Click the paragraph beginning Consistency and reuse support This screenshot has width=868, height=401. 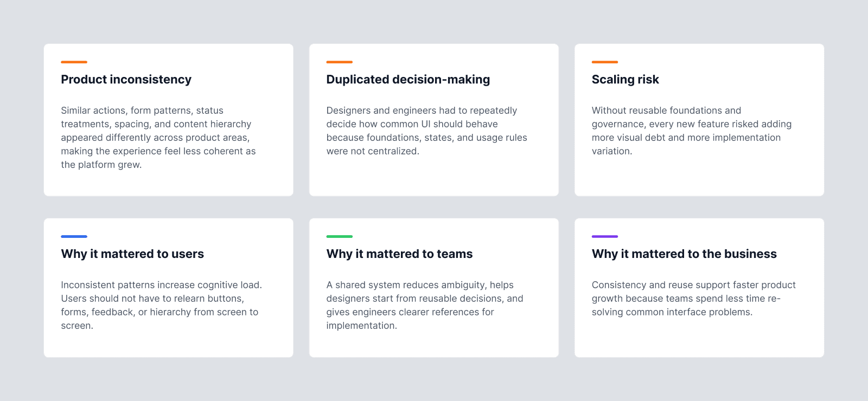(x=693, y=299)
